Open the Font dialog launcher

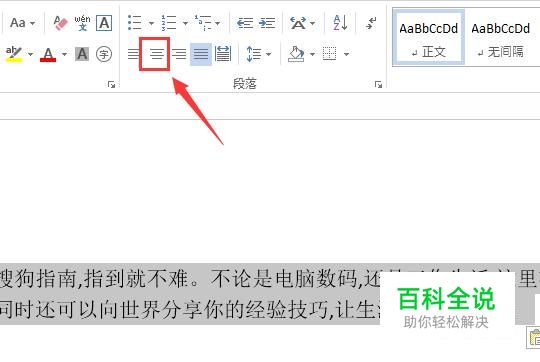pyautogui.click(x=111, y=84)
